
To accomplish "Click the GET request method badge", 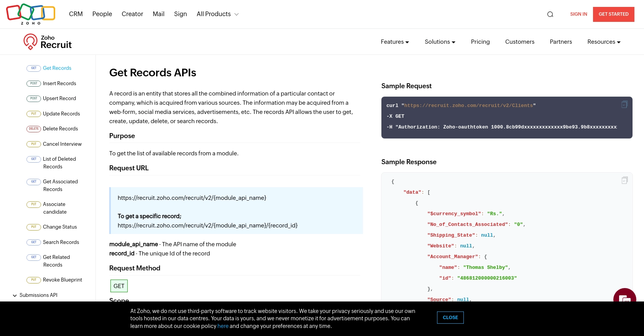I will pyautogui.click(x=119, y=286).
